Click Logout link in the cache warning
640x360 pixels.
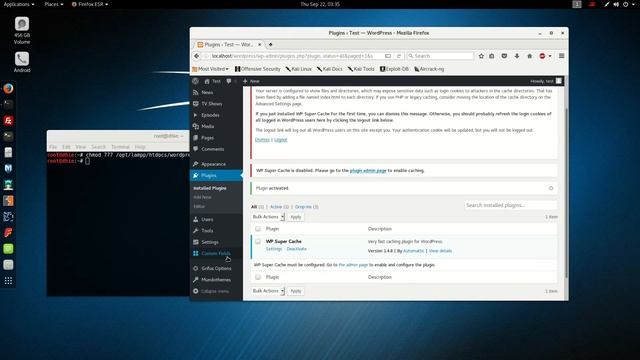tap(280, 140)
